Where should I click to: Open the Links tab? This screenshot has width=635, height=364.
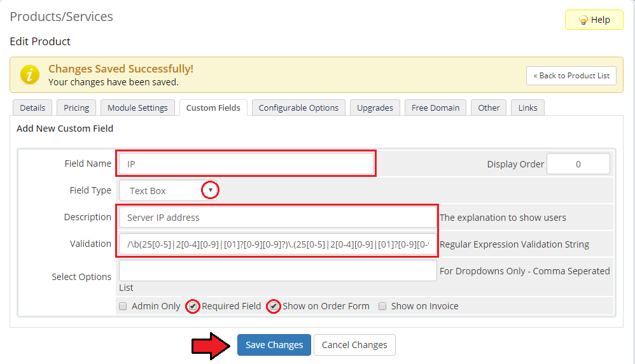tap(527, 108)
